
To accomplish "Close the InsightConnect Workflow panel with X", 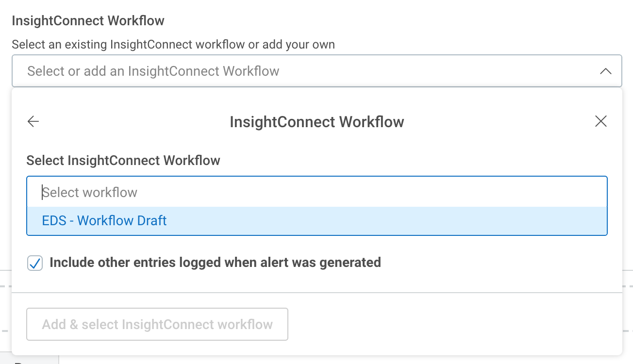I will [x=600, y=121].
